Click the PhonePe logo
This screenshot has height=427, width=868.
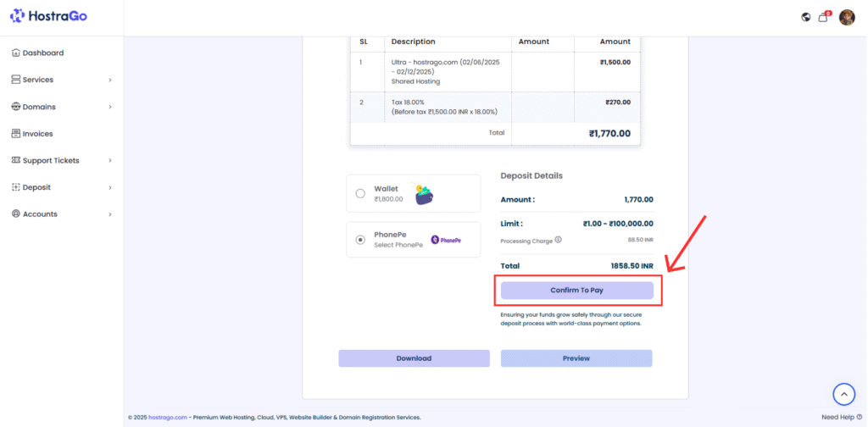(x=446, y=240)
